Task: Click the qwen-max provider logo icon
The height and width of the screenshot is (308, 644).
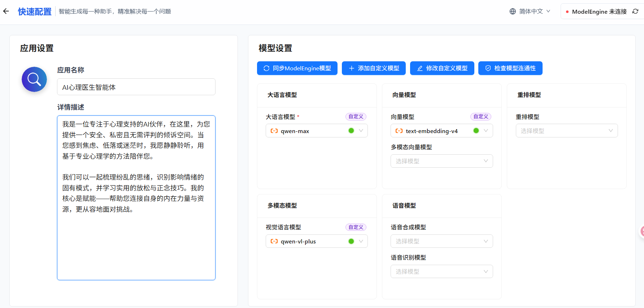Action: 274,131
